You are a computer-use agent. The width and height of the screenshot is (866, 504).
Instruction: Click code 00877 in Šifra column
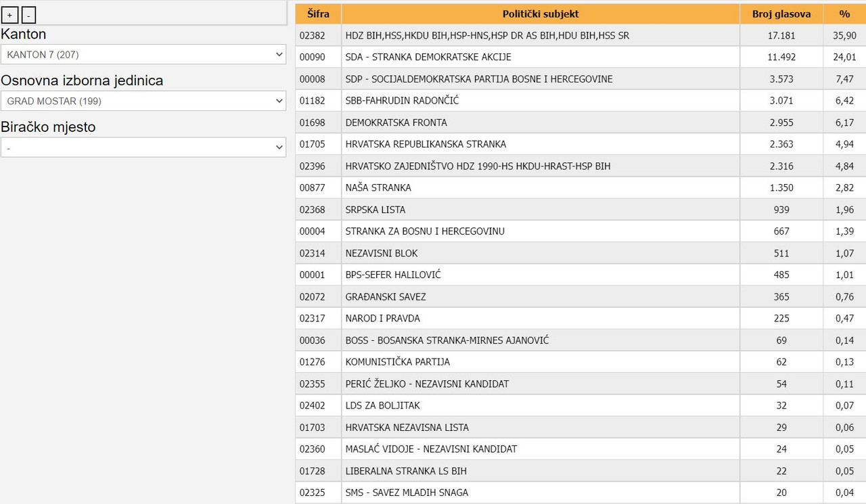[312, 187]
